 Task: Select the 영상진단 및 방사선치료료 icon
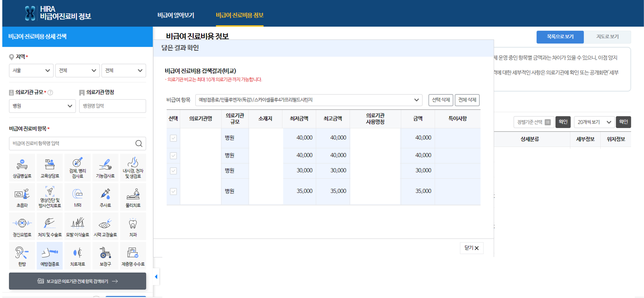50,197
